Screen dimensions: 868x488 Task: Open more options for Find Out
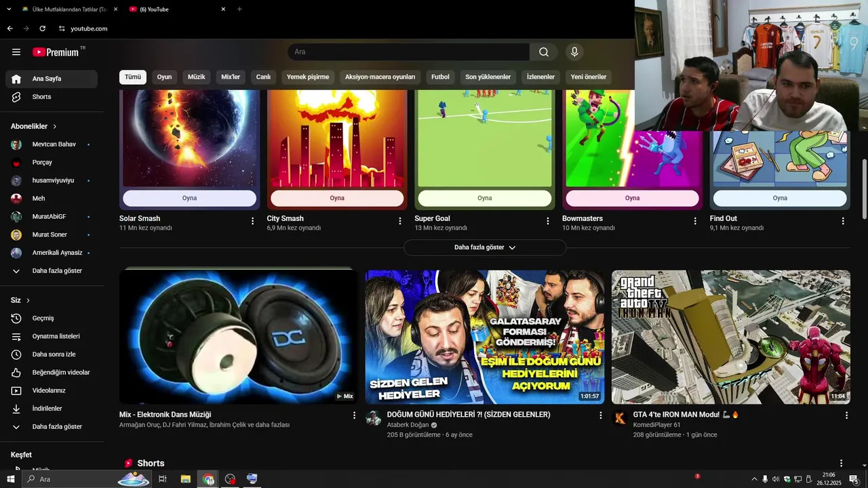click(x=843, y=221)
